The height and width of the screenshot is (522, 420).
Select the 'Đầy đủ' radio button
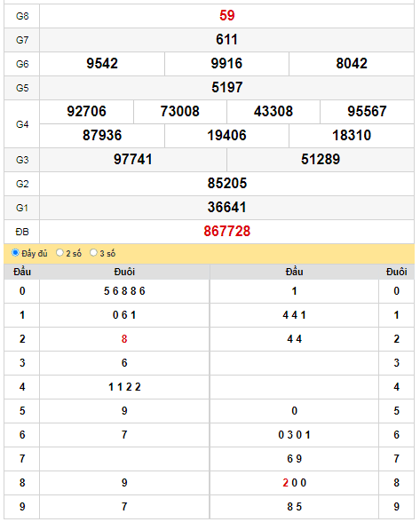click(x=15, y=253)
